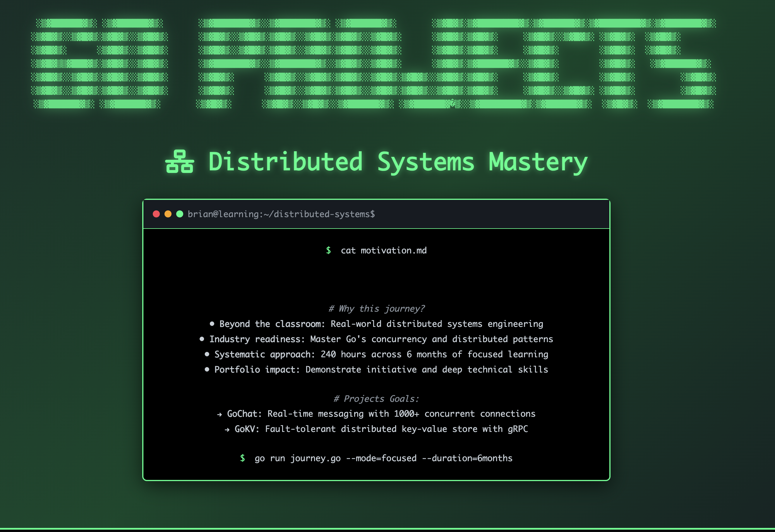Click the yellow terminal window dot

click(x=168, y=214)
